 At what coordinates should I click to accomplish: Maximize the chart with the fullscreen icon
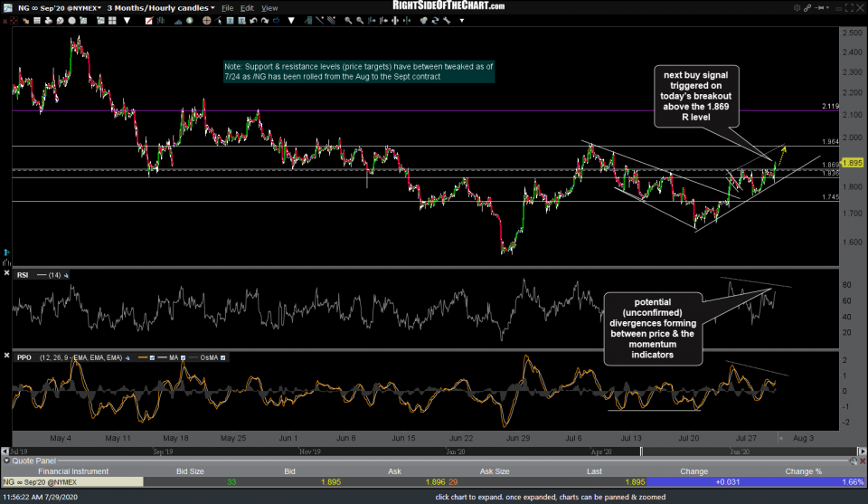850,7
